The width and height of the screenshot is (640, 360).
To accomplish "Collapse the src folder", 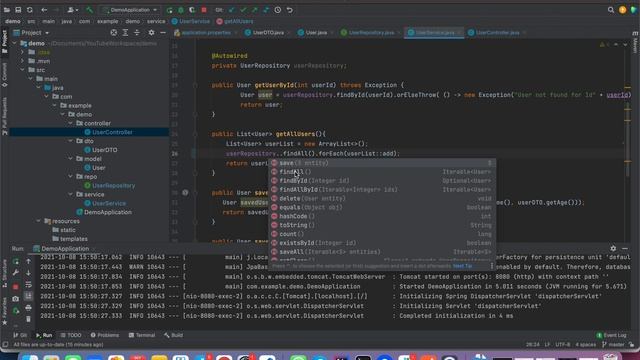I will [x=22, y=70].
